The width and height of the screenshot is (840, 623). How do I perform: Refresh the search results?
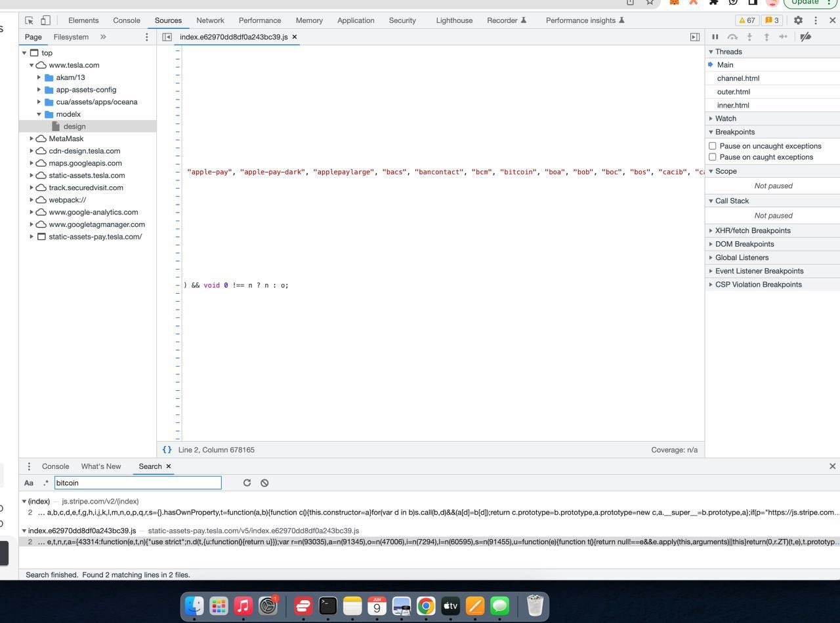247,483
